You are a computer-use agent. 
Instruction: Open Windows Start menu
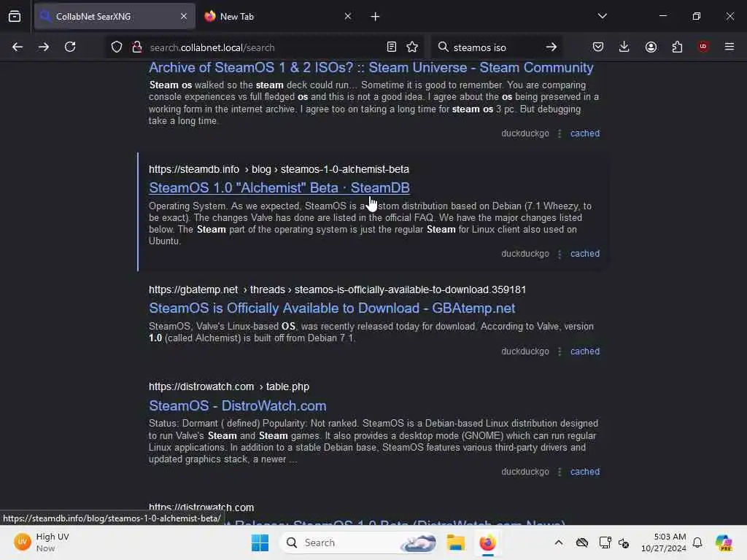coord(260,542)
